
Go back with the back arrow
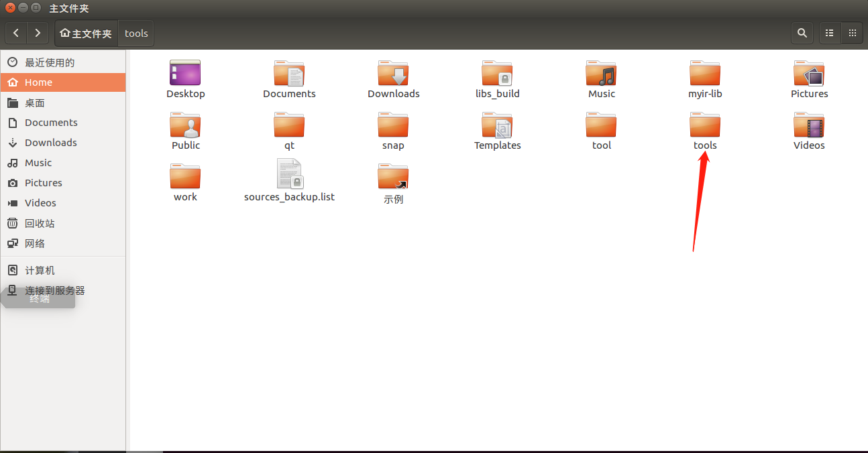[x=16, y=33]
